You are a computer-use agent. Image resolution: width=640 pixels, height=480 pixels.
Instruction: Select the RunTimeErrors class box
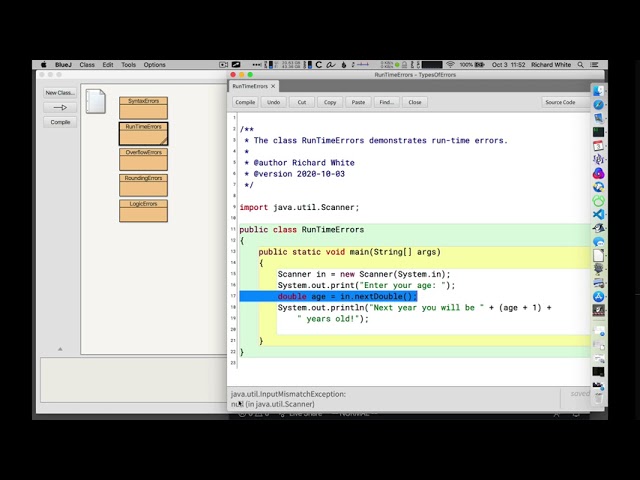point(143,133)
